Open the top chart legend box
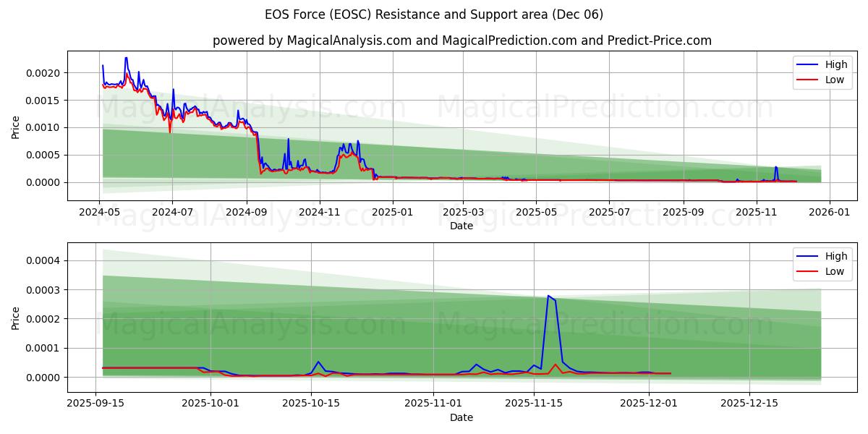This screenshot has width=868, height=434. pos(824,71)
